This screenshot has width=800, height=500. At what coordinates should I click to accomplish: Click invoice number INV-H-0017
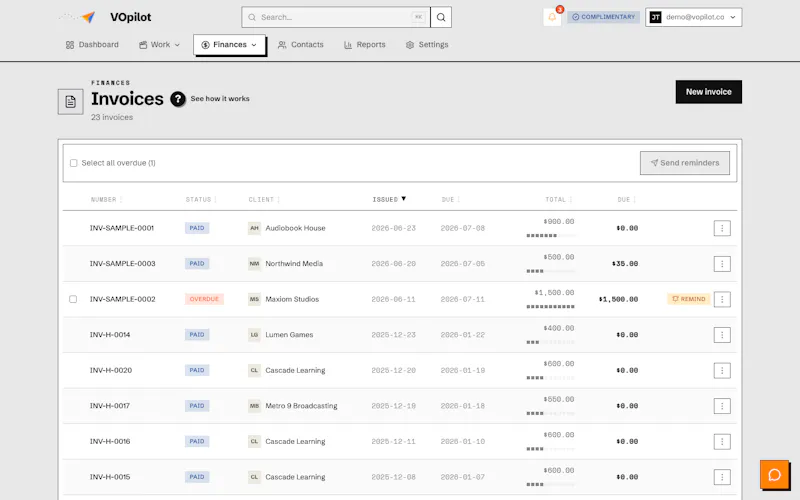coord(110,406)
